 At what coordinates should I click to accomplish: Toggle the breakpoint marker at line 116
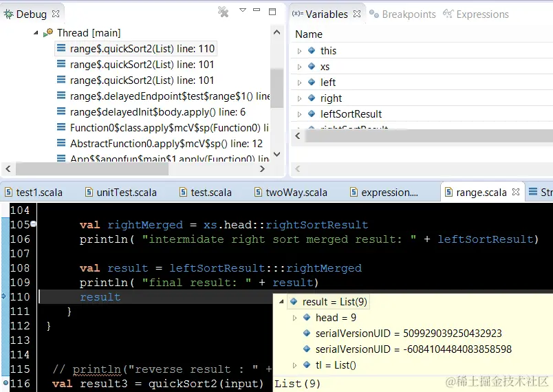[5, 383]
